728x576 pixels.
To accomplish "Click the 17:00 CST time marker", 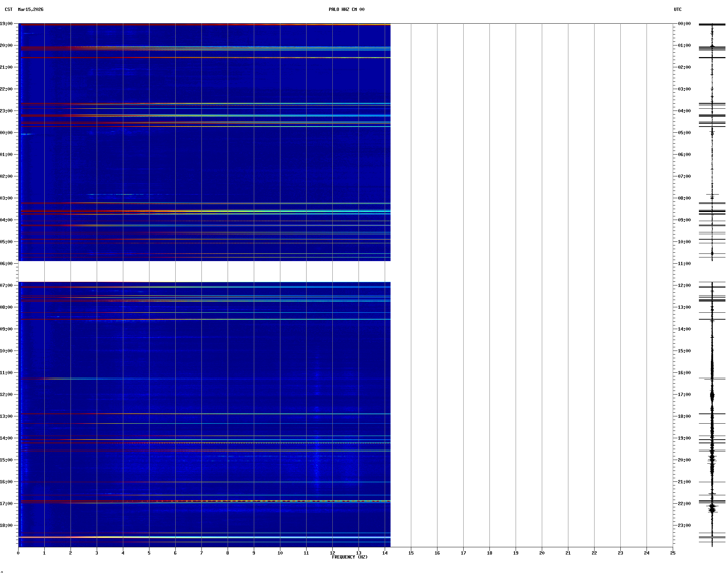I will coord(6,504).
